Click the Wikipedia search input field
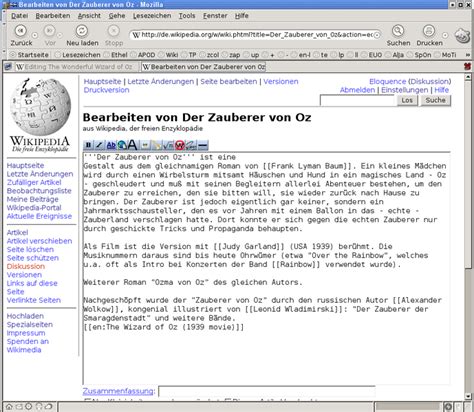The width and height of the screenshot is (474, 412). click(358, 100)
